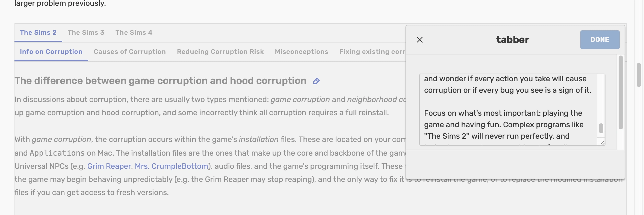Open The Sims 3 tab
Image resolution: width=644 pixels, height=215 pixels.
click(x=86, y=33)
